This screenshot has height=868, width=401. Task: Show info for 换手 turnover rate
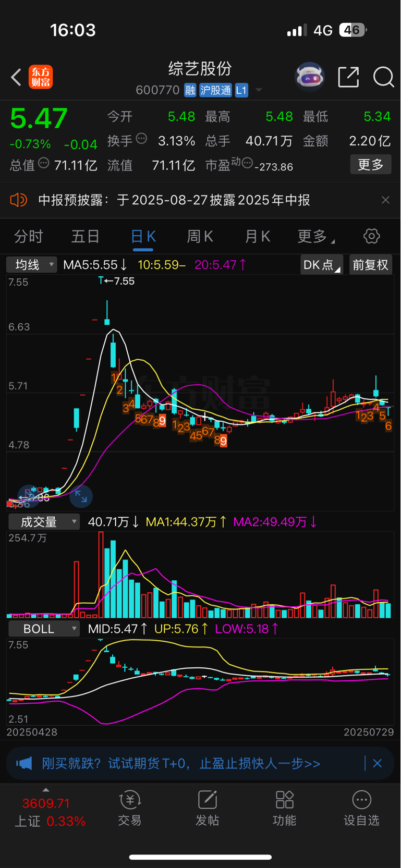[x=141, y=139]
